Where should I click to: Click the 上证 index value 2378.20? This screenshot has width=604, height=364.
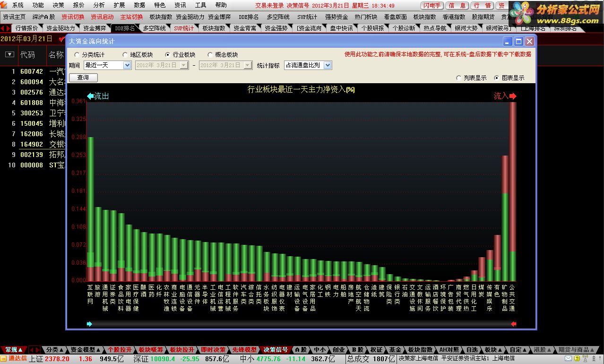57,359
